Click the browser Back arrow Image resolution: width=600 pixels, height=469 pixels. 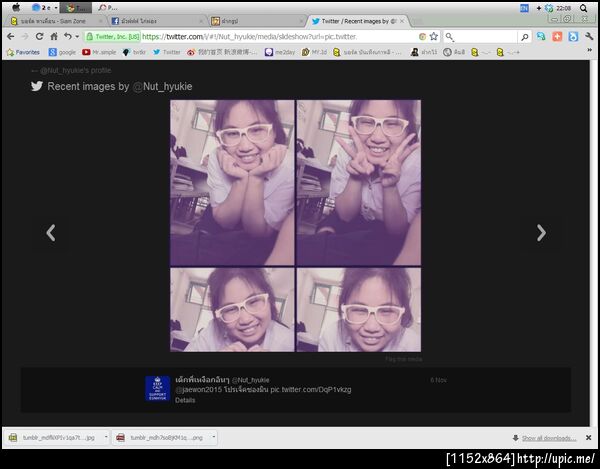(11, 36)
